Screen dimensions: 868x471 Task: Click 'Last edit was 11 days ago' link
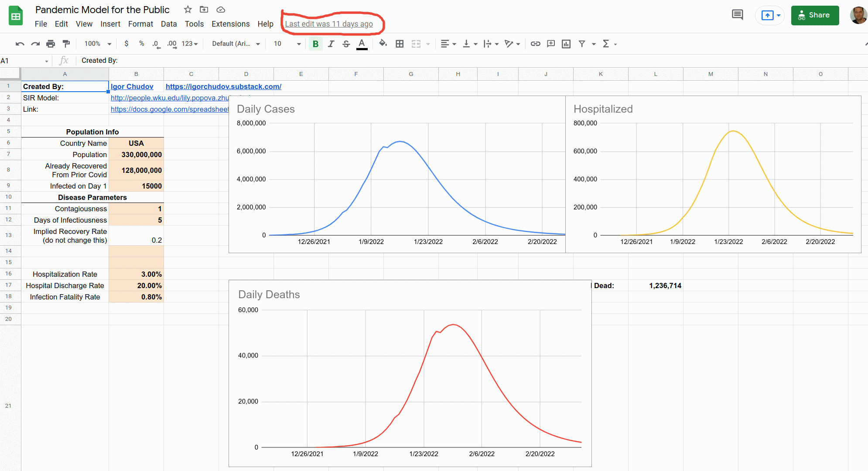(x=329, y=24)
